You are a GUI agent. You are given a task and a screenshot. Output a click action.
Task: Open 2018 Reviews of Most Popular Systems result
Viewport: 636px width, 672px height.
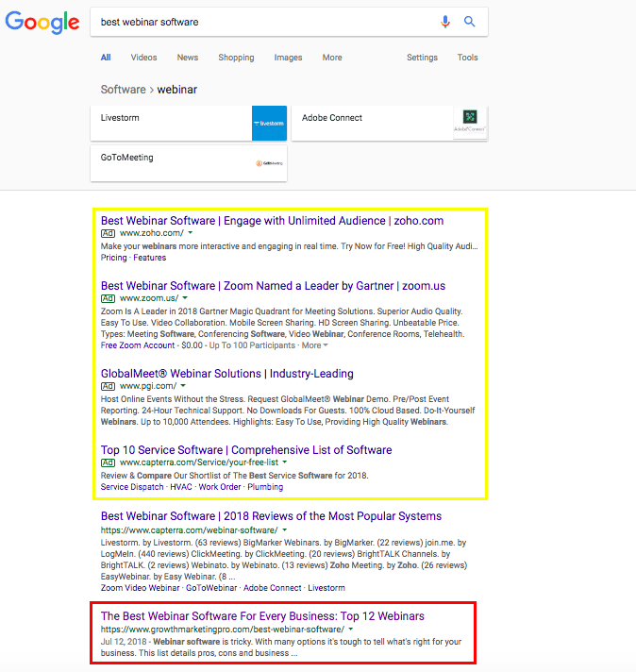click(x=271, y=516)
